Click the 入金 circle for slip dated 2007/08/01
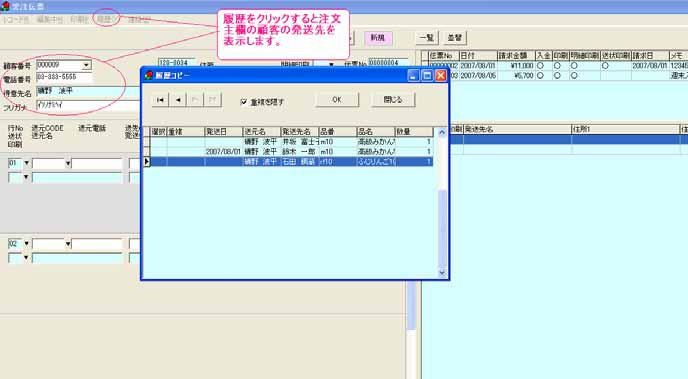688x379 pixels. click(x=540, y=65)
